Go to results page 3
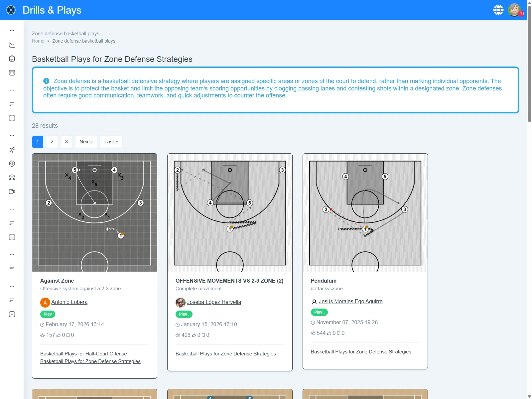The width and height of the screenshot is (532, 399). click(66, 142)
